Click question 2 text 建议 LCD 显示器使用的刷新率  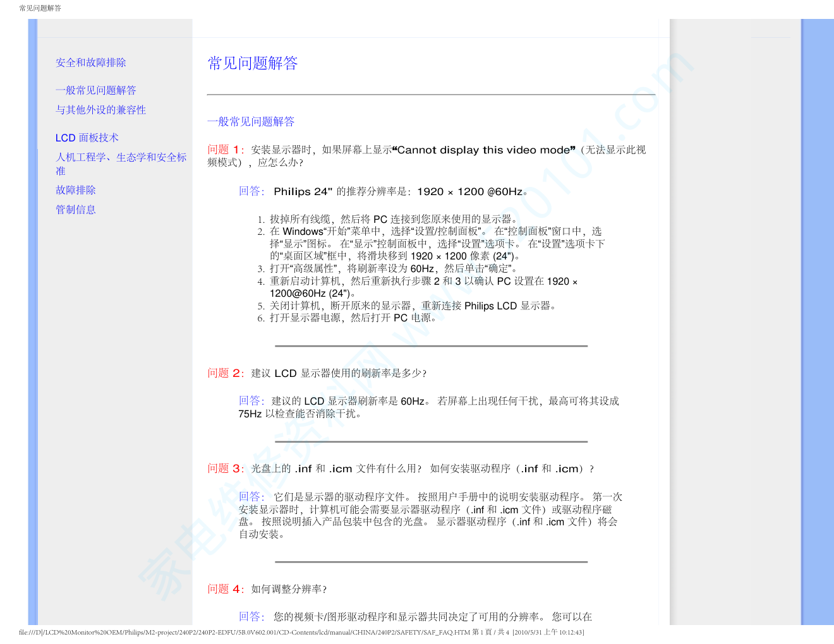[339, 373]
